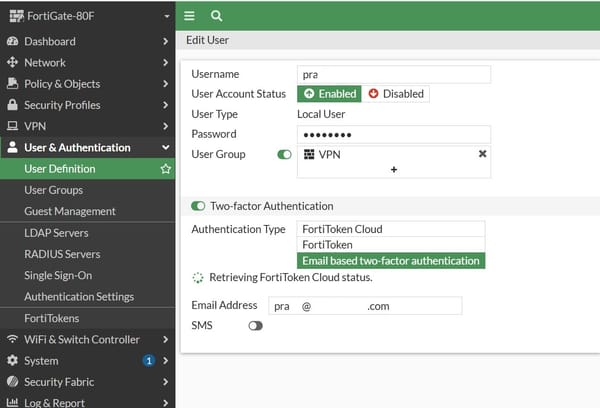Expand VPN submenu chevron
Screen dimensions: 600x408
click(165, 126)
